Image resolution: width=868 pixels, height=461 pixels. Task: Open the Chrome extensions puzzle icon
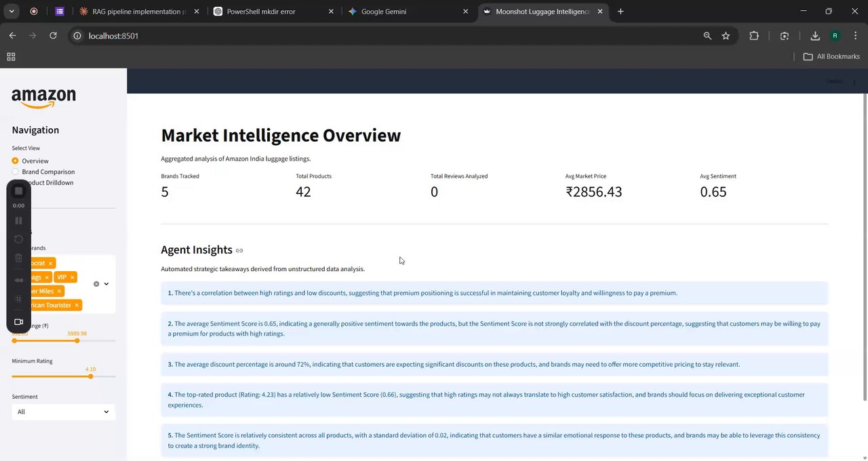754,36
